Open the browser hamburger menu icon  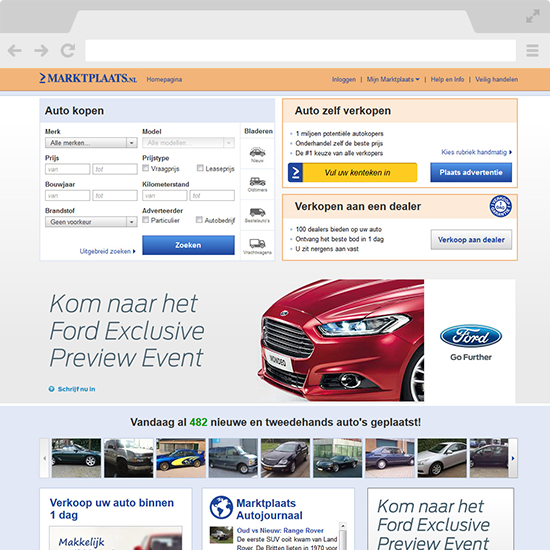click(532, 51)
